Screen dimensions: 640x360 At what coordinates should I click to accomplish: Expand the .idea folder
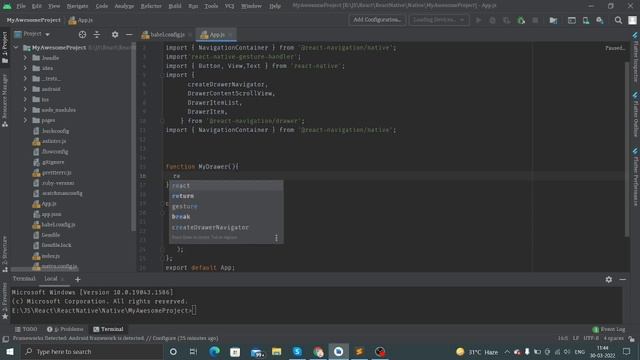point(25,68)
